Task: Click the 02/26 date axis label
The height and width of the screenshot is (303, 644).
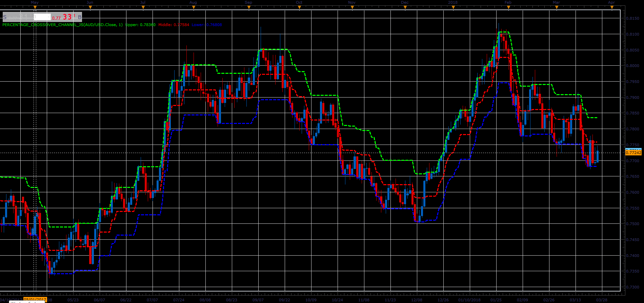Action: pos(549,300)
